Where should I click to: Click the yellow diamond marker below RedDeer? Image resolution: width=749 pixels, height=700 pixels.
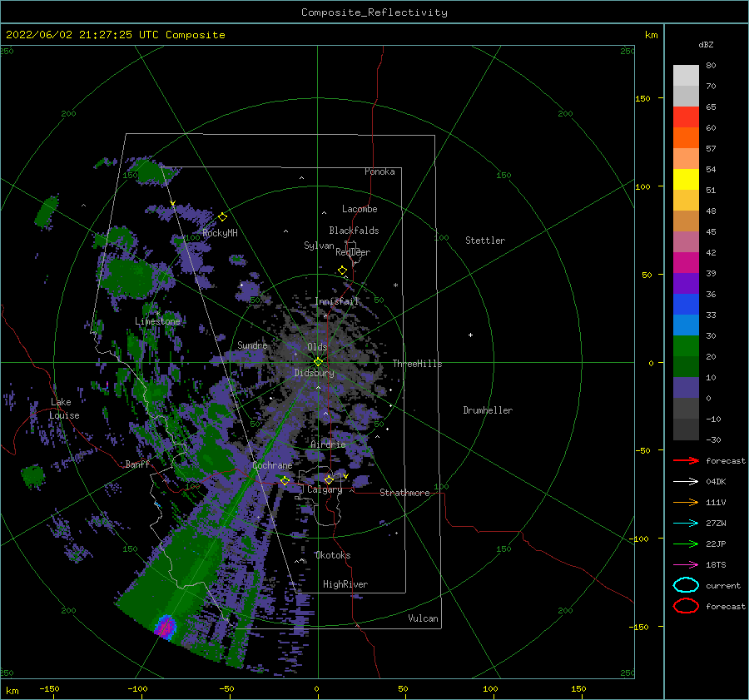click(343, 270)
